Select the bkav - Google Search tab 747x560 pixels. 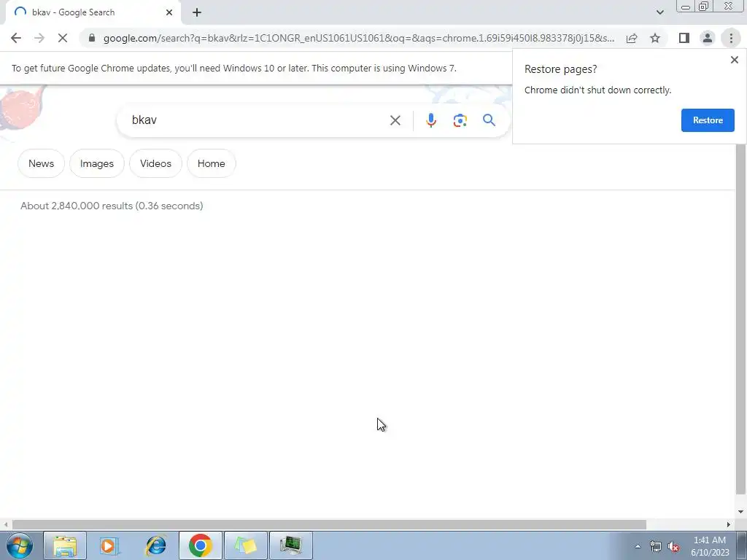click(93, 12)
